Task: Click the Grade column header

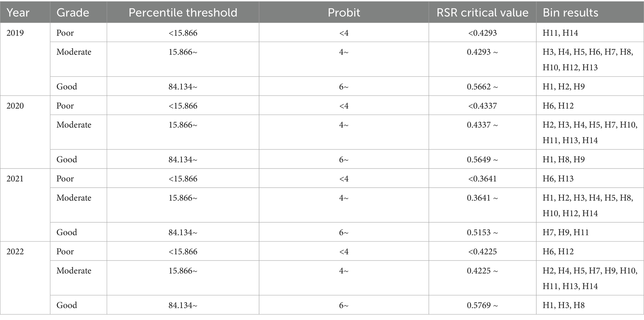Action: [73, 12]
